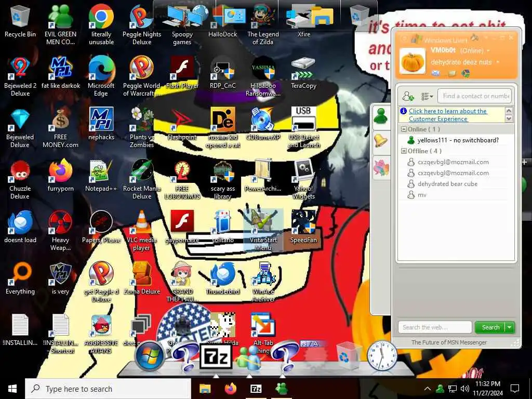Launch Plants vs Zombies shortcut

coord(142,128)
